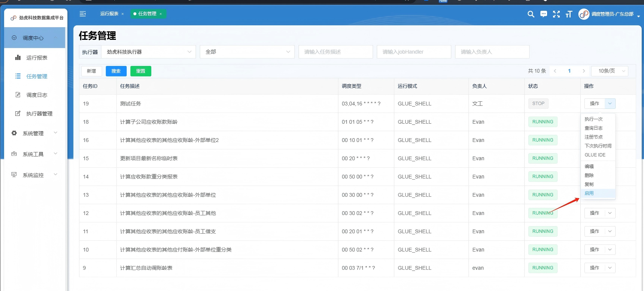Screen dimensions: 644x291
Task: Open the 全部 status filter dropdown
Action: (x=247, y=52)
